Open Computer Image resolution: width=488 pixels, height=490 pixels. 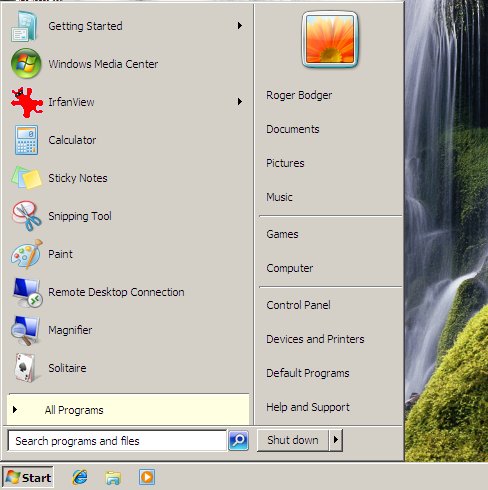tap(290, 268)
